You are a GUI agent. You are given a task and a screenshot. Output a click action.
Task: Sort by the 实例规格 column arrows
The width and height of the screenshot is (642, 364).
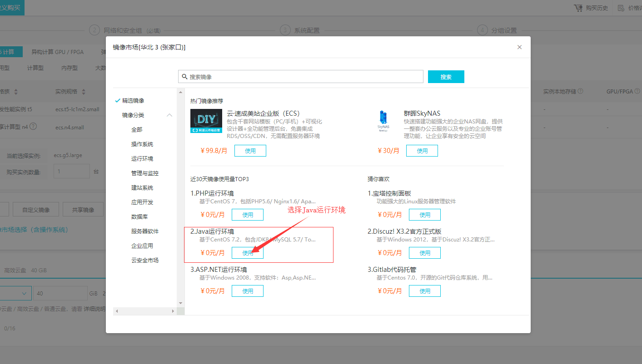click(84, 92)
